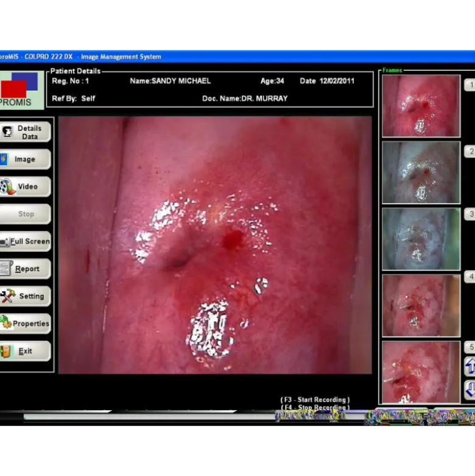Click the Age:34 text

(272, 81)
